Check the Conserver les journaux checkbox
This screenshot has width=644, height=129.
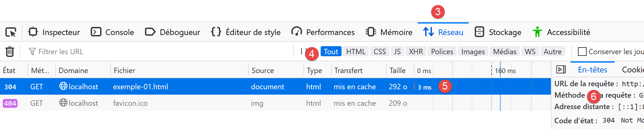click(582, 52)
